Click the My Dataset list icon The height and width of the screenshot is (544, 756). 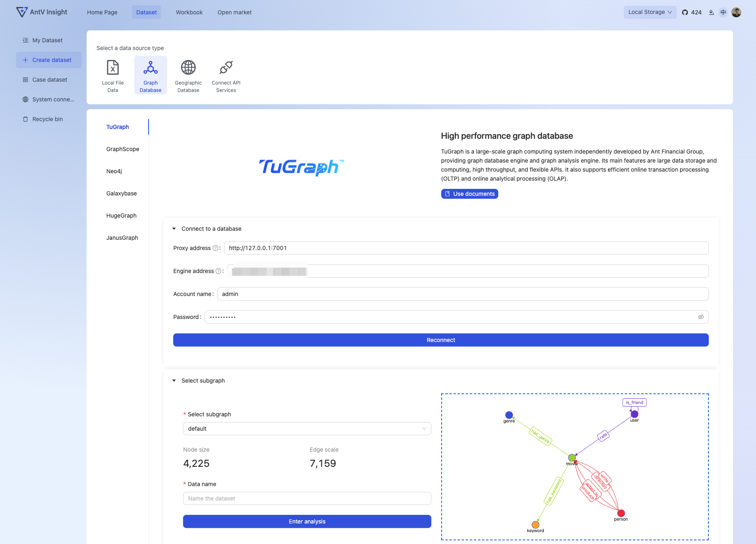click(25, 40)
